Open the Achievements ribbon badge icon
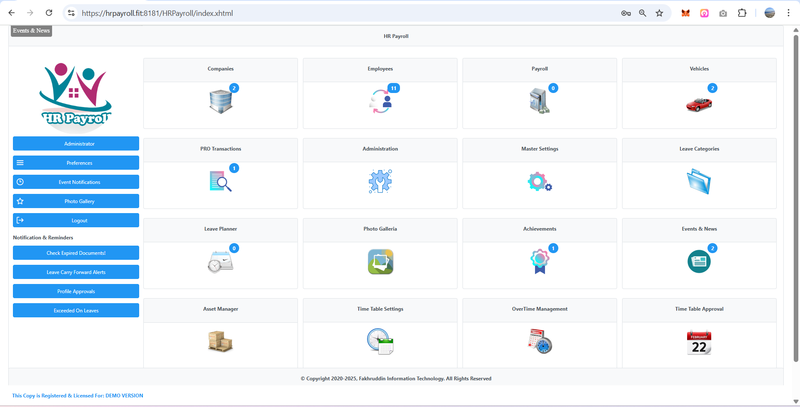The image size is (800, 407). [x=539, y=262]
